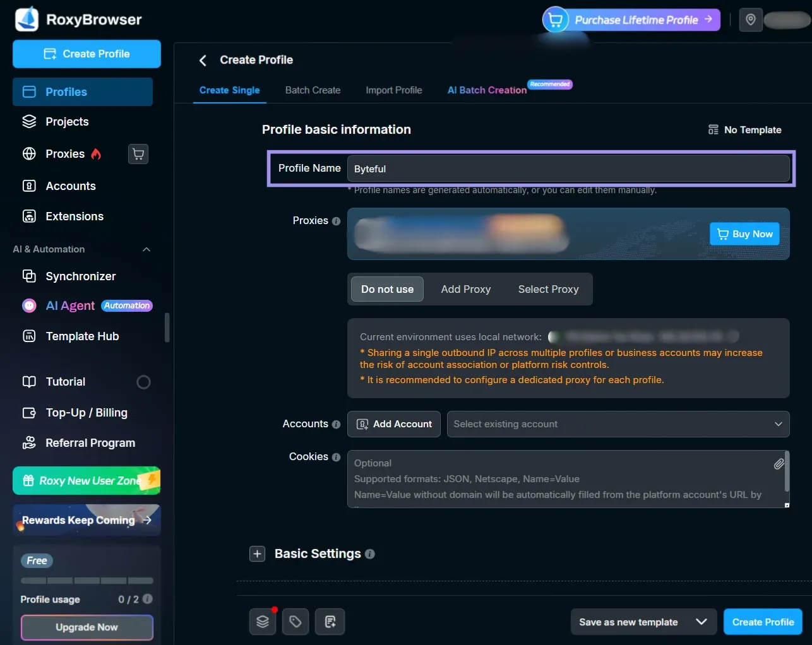Viewport: 812px width, 645px height.
Task: Click the Profile usage progress bar
Action: [87, 581]
